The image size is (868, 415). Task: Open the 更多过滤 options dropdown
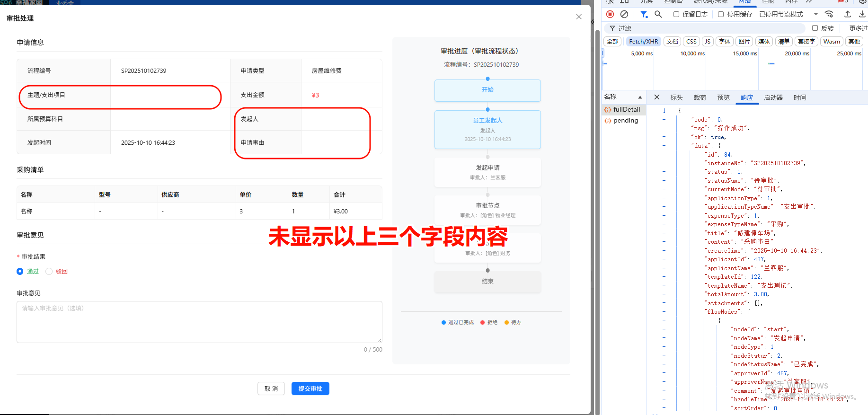[858, 28]
